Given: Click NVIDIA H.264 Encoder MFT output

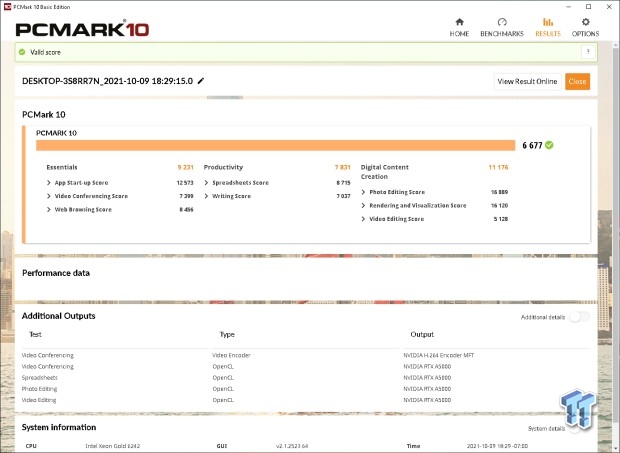Looking at the screenshot, I should (x=439, y=355).
